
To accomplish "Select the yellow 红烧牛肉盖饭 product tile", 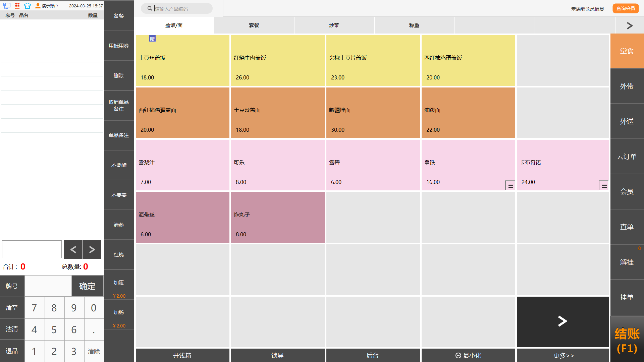I will tap(277, 61).
